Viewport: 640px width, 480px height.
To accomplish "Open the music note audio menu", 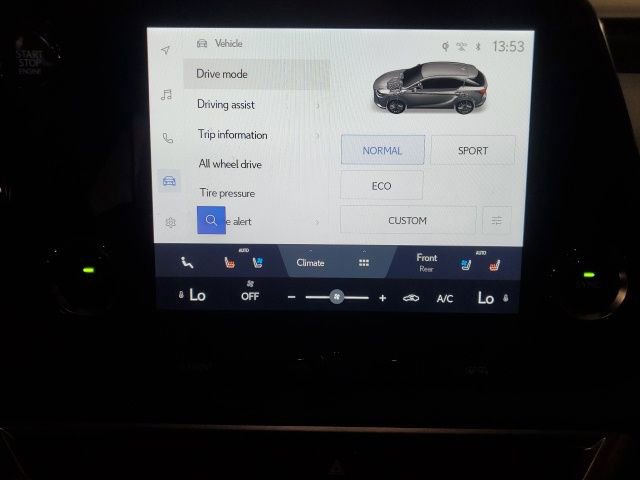I will 166,95.
